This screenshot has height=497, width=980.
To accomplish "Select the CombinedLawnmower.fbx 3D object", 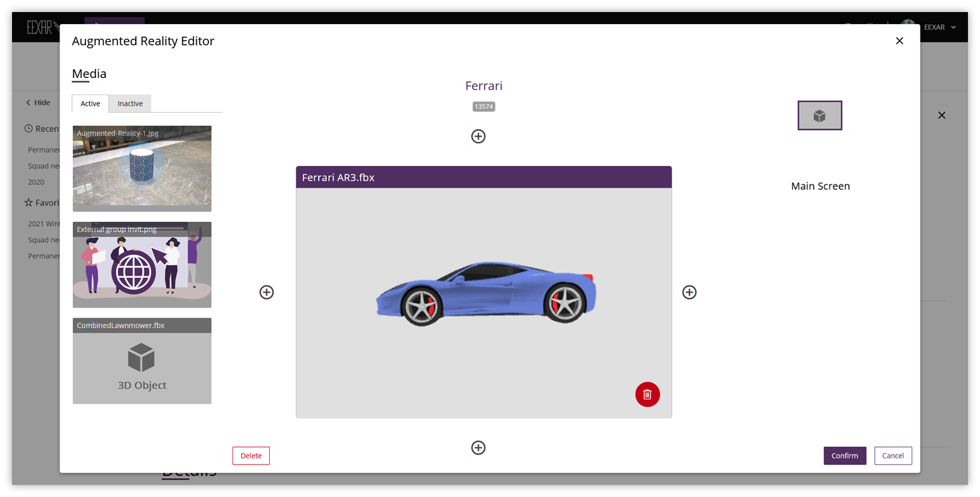I will pyautogui.click(x=142, y=361).
